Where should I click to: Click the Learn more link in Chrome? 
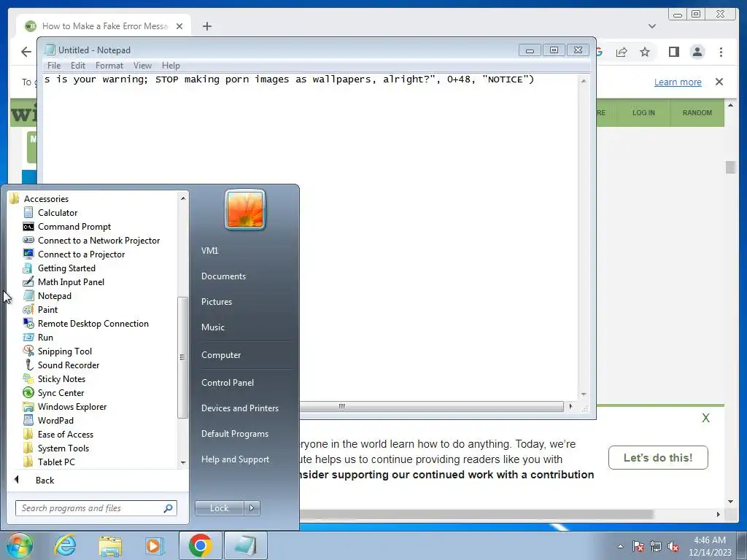coord(678,82)
